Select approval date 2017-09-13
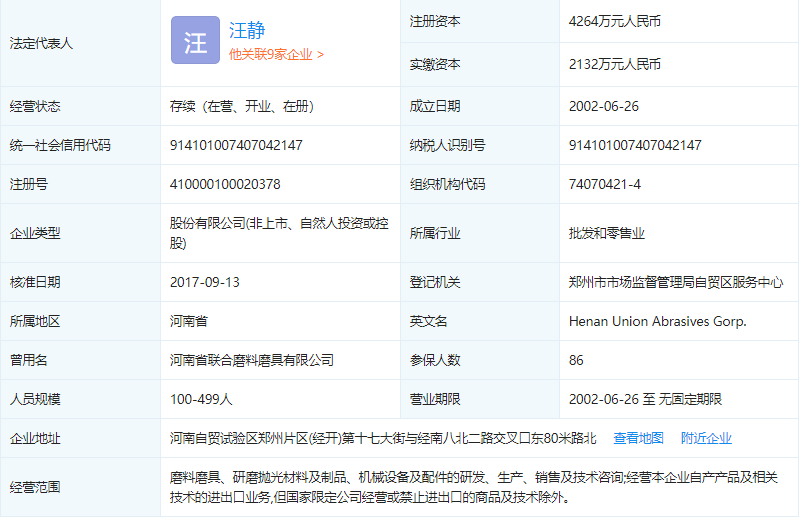The image size is (802, 521). pos(205,282)
